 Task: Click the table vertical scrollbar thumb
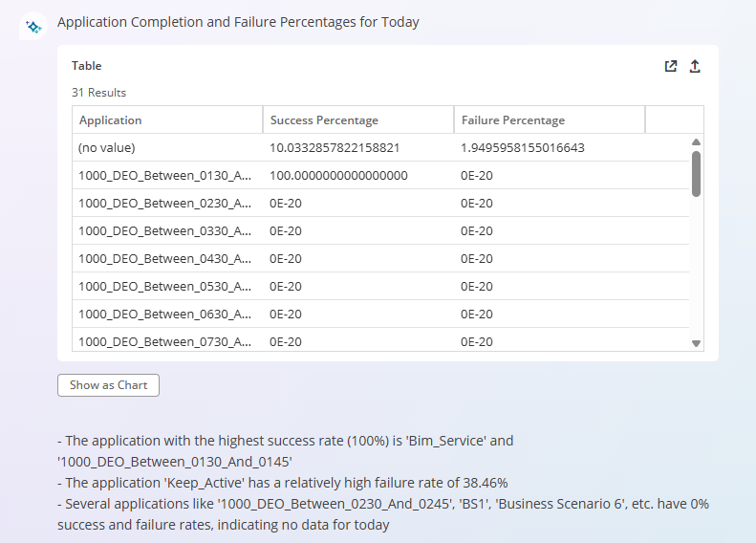(696, 174)
